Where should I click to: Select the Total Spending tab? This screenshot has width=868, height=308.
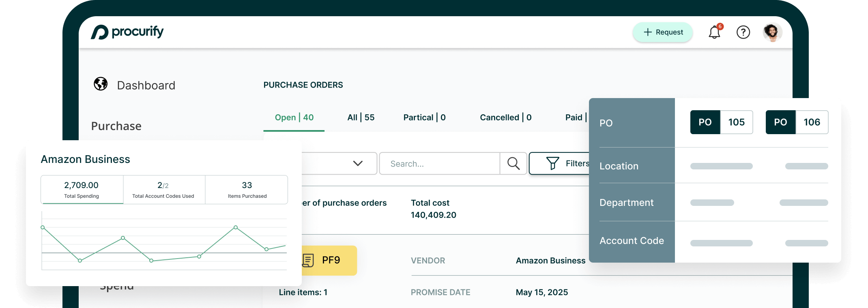[82, 190]
